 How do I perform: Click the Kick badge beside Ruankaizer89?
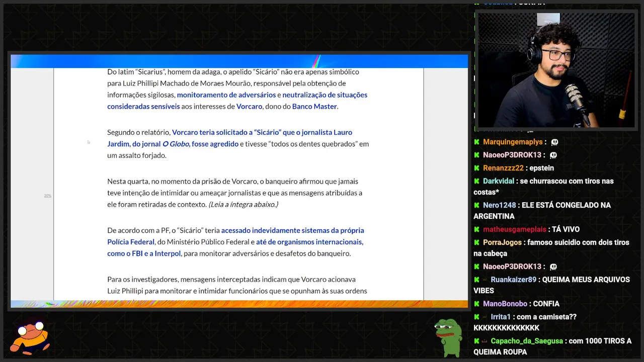[476, 280]
